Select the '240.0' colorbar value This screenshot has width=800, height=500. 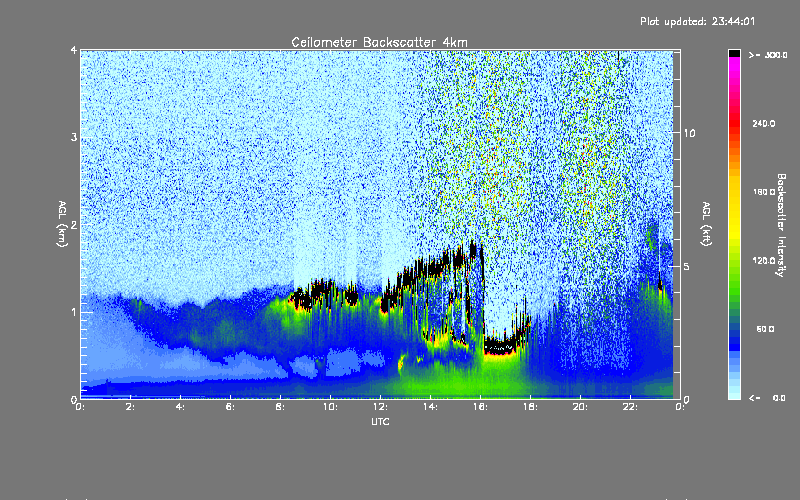764,123
